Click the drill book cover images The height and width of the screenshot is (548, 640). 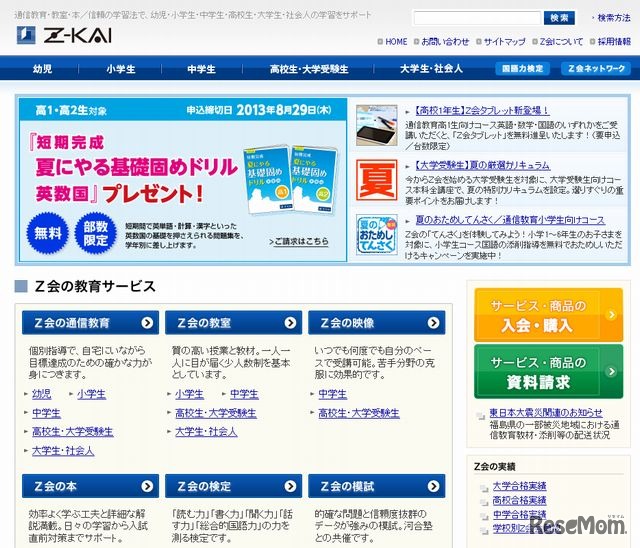[x=291, y=179]
